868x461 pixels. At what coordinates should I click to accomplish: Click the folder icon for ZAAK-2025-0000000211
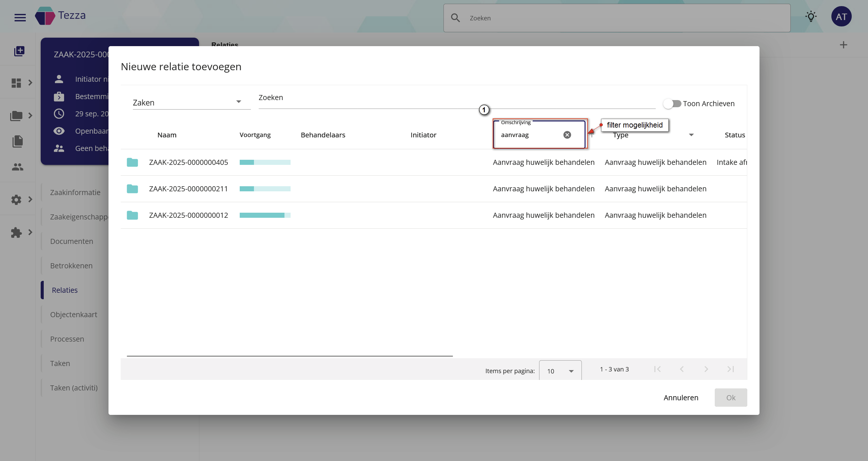[x=132, y=189]
